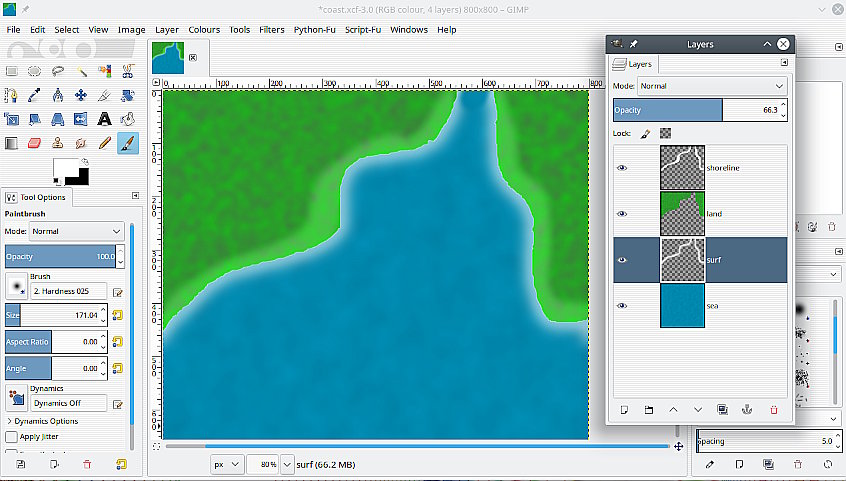Image resolution: width=846 pixels, height=481 pixels.
Task: Click the delete layer icon in Layers panel
Action: [x=773, y=410]
